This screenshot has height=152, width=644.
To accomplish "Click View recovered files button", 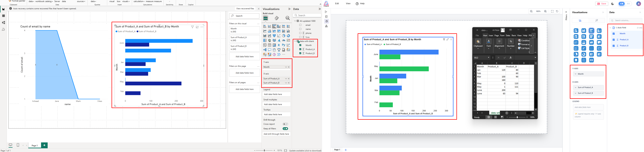I will point(245,9).
